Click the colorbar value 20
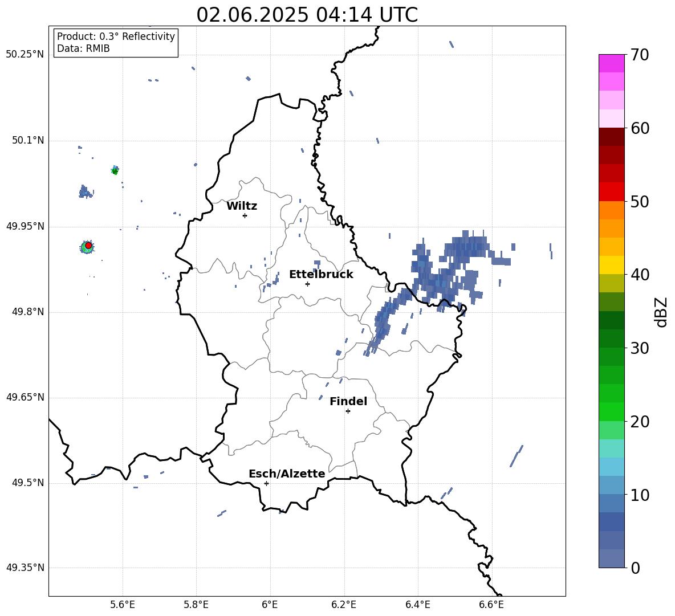 640,422
